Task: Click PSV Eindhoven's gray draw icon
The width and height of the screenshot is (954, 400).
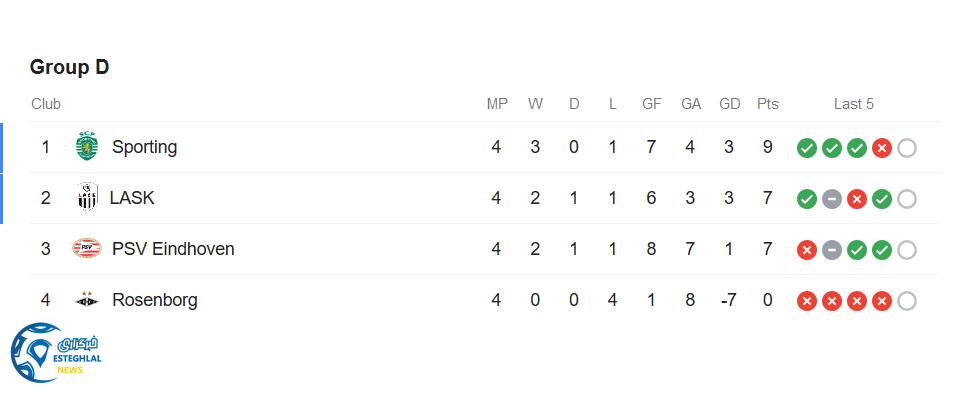Action: click(831, 250)
